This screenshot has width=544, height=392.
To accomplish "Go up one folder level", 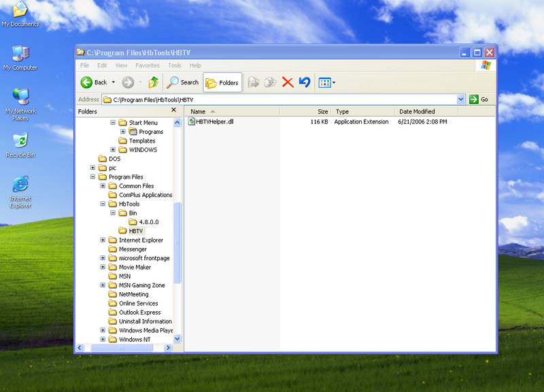I will click(x=154, y=82).
